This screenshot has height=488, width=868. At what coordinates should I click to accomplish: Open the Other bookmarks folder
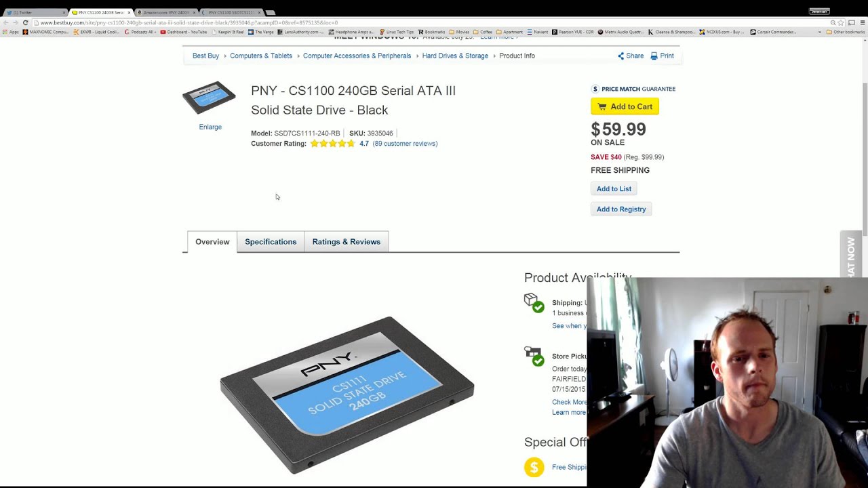pyautogui.click(x=845, y=32)
